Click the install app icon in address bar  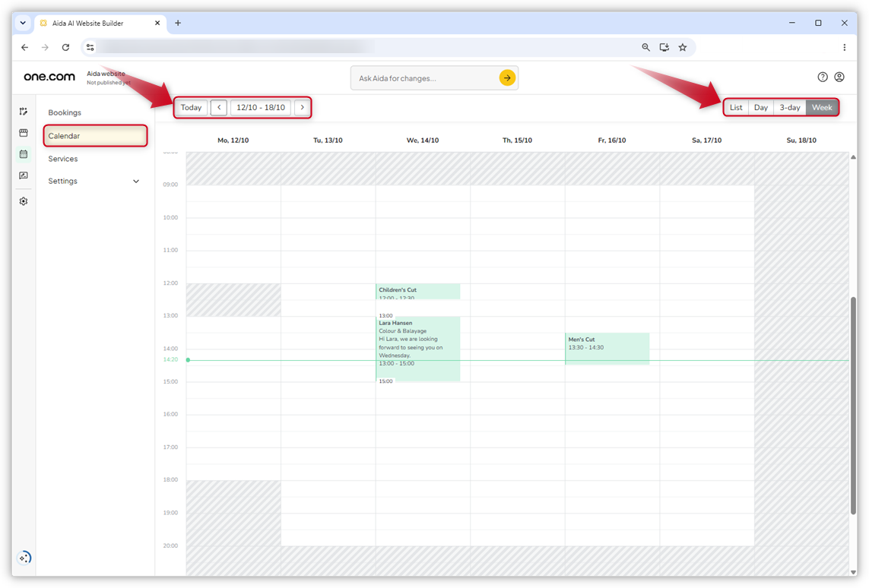tap(664, 48)
